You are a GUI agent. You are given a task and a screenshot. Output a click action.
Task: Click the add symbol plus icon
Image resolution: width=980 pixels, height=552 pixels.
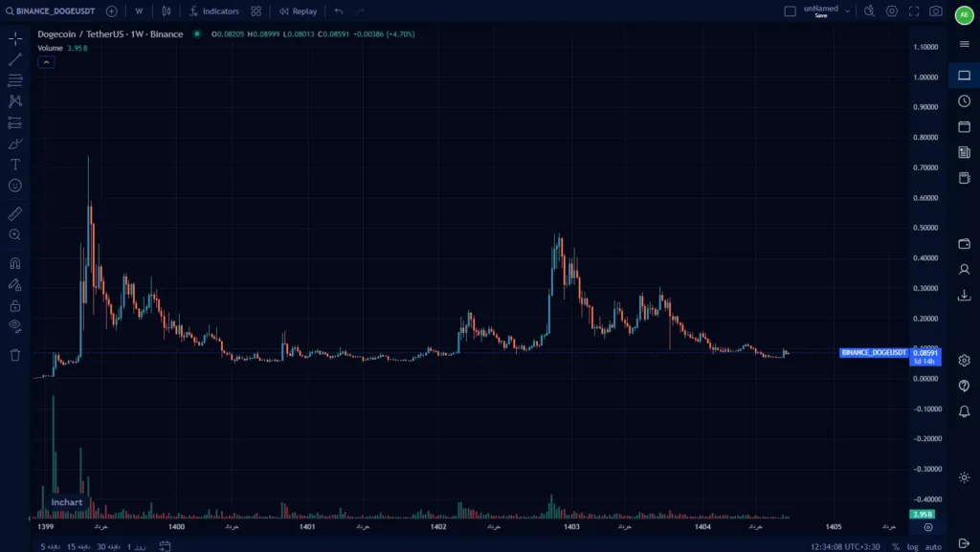click(x=111, y=11)
